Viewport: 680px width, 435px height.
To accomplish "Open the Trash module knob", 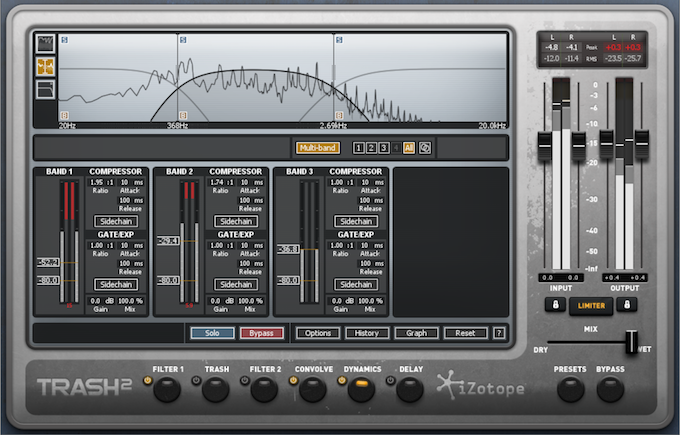I will 216,389.
